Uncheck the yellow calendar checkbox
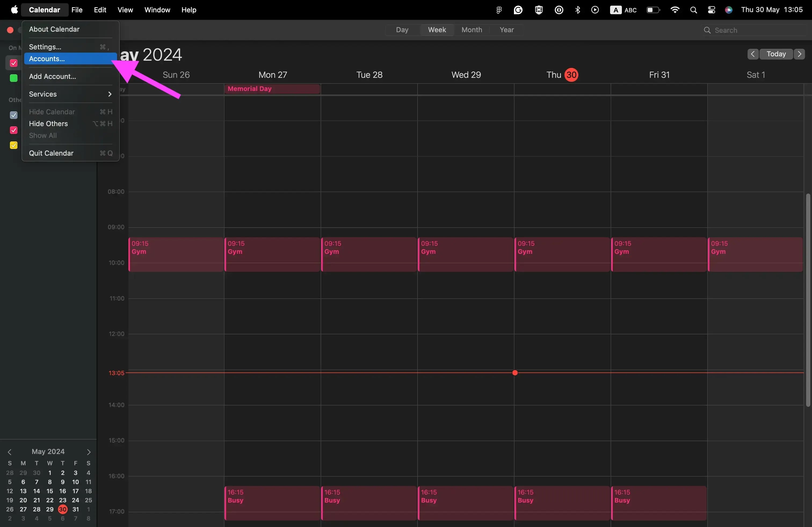Screen dimensions: 812x527 coord(13,145)
